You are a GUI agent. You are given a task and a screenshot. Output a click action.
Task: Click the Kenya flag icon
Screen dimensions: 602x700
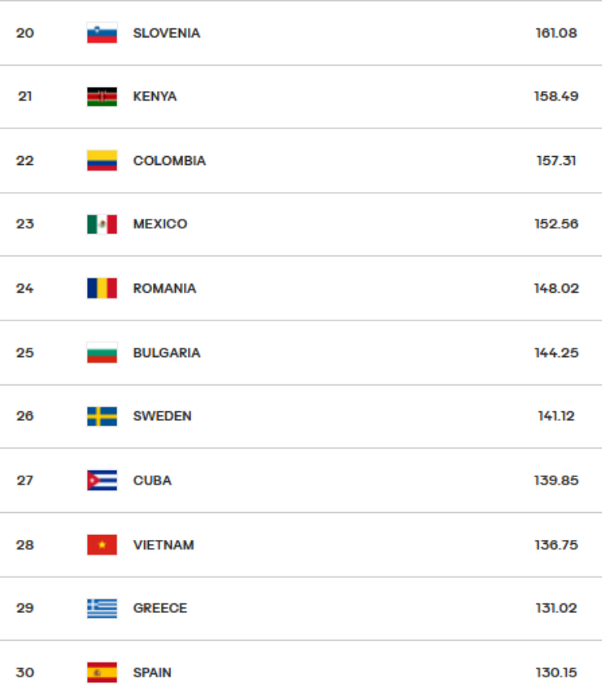[102, 97]
